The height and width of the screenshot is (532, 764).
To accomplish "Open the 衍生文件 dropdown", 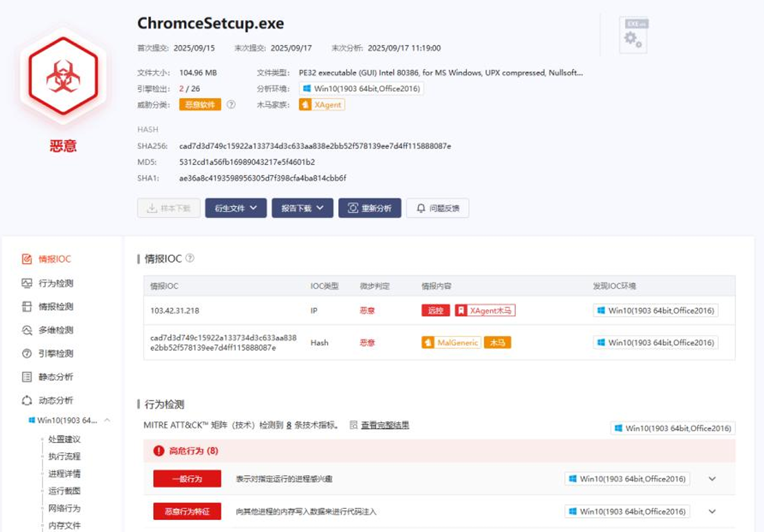I will tap(235, 208).
